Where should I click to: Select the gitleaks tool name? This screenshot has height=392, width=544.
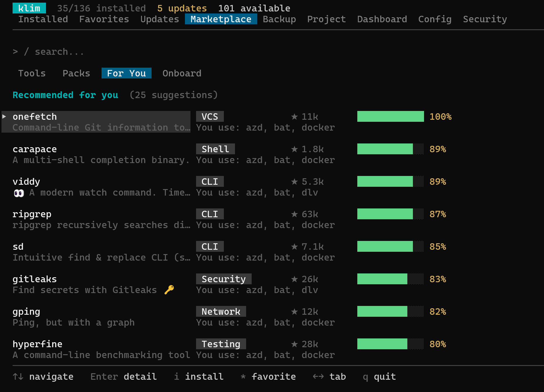(35, 279)
